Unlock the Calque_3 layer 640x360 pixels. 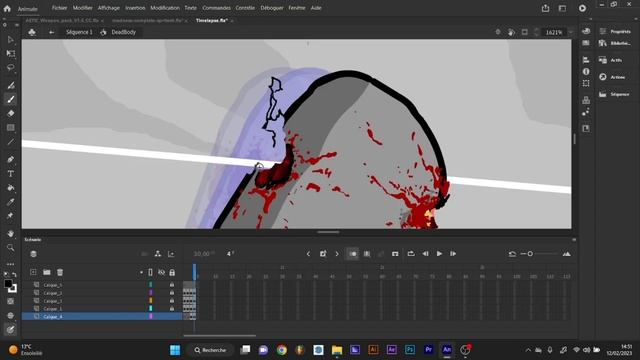coord(172,301)
